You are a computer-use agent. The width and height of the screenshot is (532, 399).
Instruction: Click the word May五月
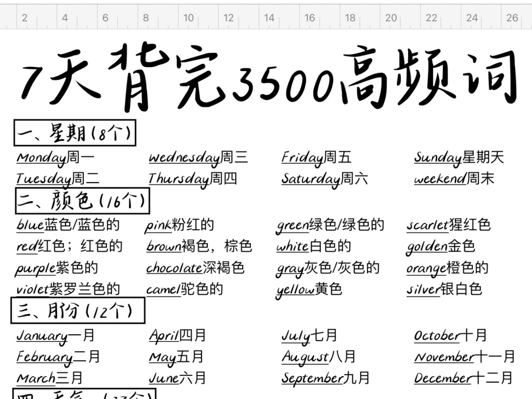176,358
